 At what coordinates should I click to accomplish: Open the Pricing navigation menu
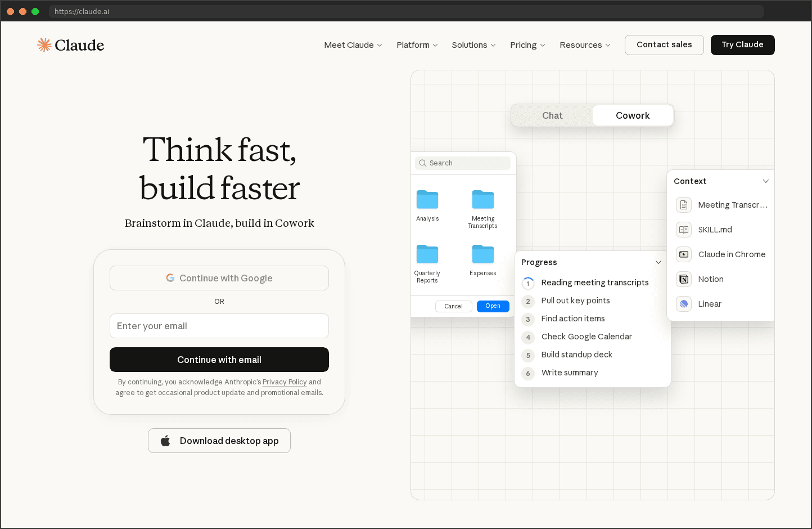[x=527, y=45]
